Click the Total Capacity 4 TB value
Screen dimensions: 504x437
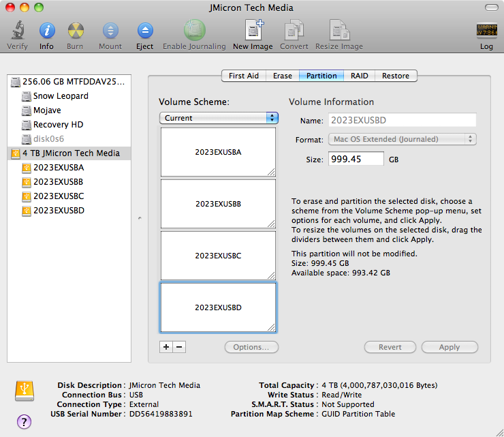(x=379, y=385)
